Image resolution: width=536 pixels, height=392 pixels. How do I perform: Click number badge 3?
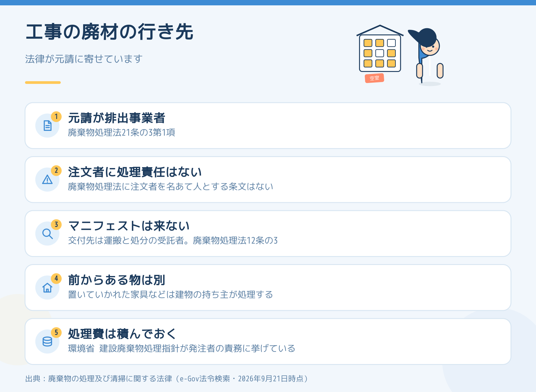pyautogui.click(x=56, y=225)
